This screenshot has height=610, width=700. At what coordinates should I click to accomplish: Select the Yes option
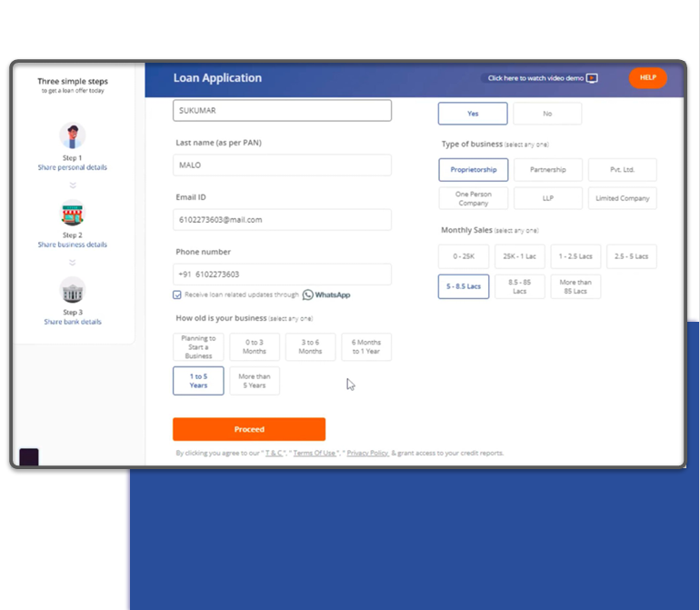[473, 114]
